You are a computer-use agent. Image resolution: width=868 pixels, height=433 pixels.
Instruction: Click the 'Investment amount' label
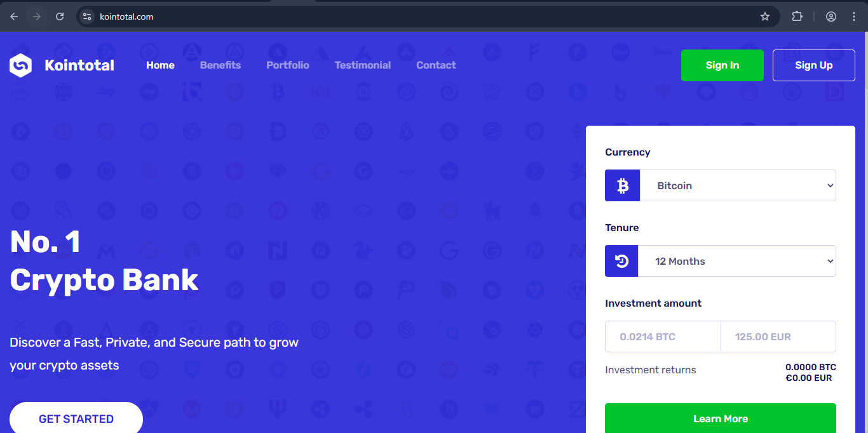(653, 303)
